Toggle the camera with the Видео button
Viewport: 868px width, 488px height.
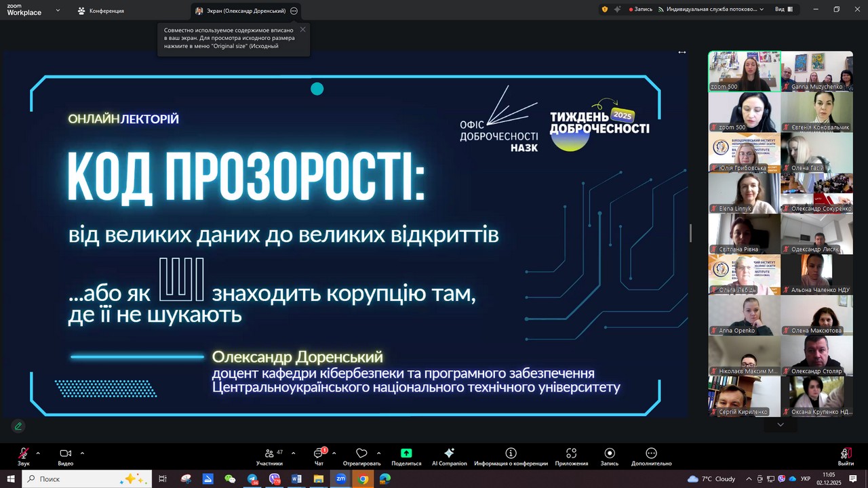click(65, 453)
